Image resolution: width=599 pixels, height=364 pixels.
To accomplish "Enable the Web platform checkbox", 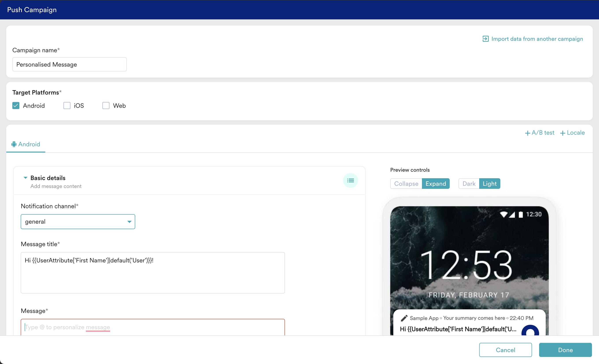I will click(106, 106).
